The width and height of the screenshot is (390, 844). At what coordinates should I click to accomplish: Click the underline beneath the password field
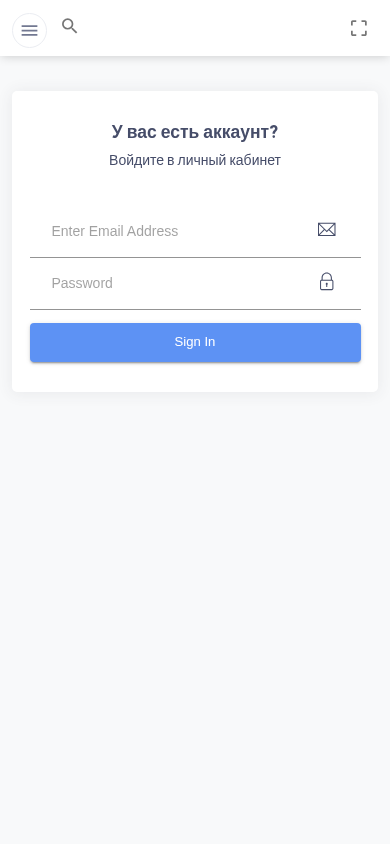coord(195,310)
